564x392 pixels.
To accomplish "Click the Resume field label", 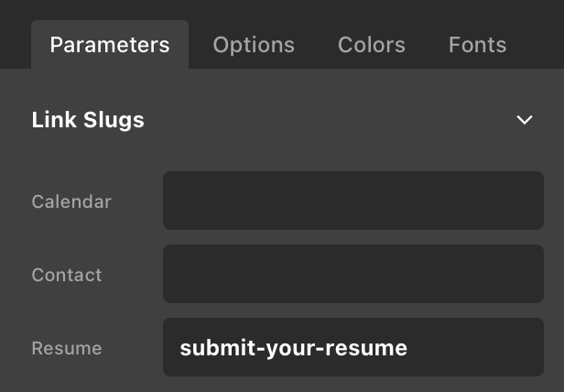I will [x=67, y=348].
